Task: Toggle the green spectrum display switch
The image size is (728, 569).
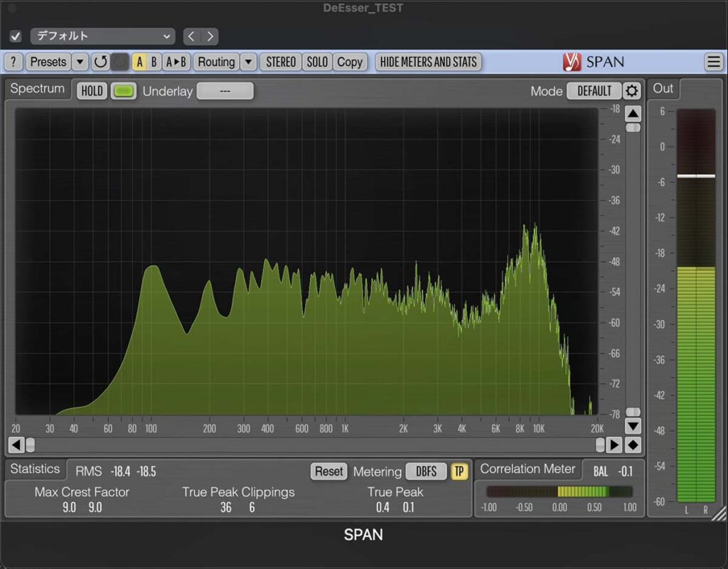Action: pos(124,91)
